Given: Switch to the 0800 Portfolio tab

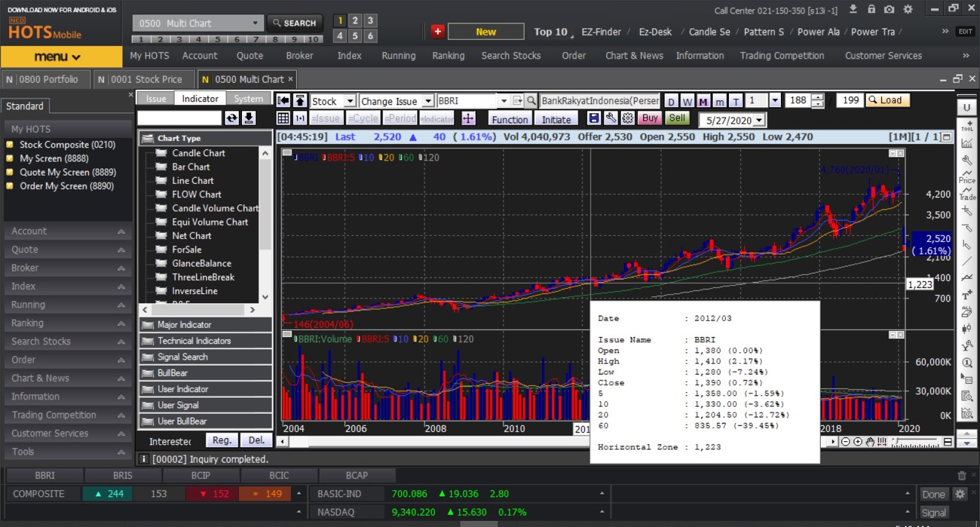Looking at the screenshot, I should click(x=46, y=79).
